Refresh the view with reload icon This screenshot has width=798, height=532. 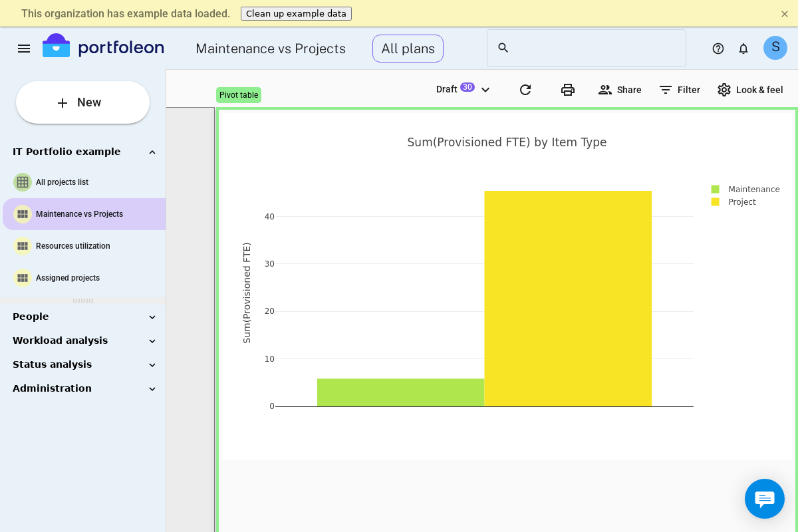point(525,90)
